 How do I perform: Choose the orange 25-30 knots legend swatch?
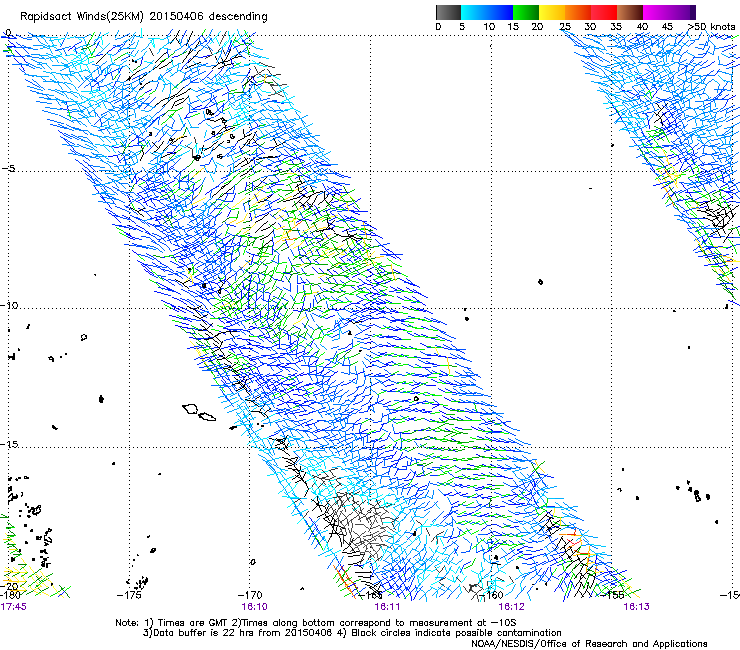[578, 12]
